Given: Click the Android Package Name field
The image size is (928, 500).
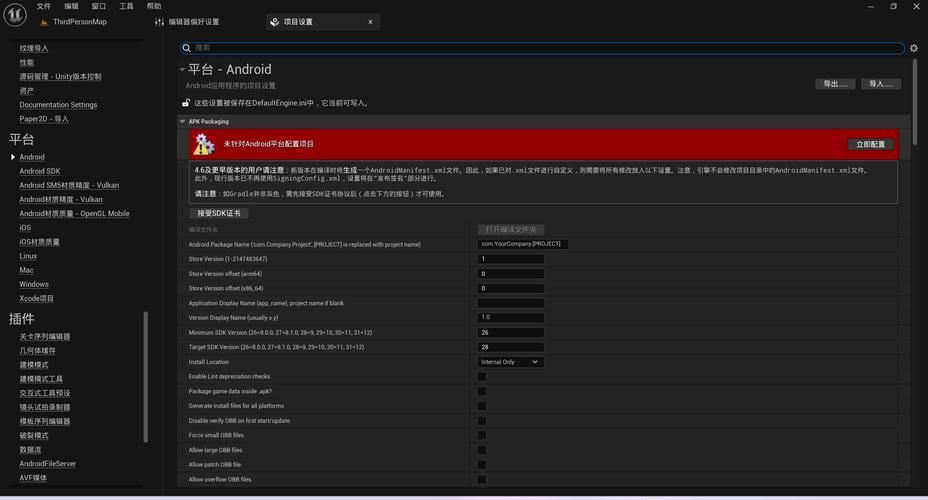Looking at the screenshot, I should (x=523, y=244).
